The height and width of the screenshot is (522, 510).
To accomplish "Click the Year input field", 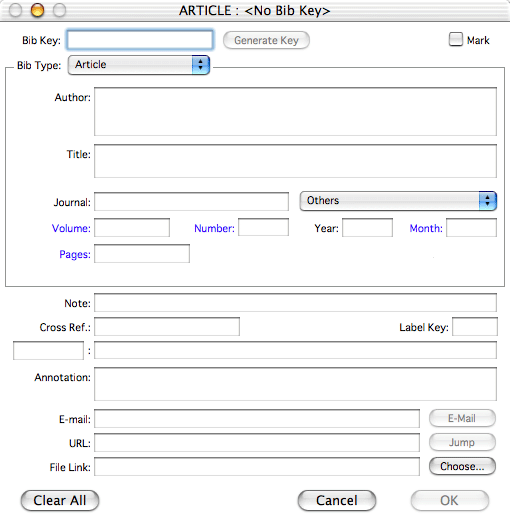I will point(367,228).
